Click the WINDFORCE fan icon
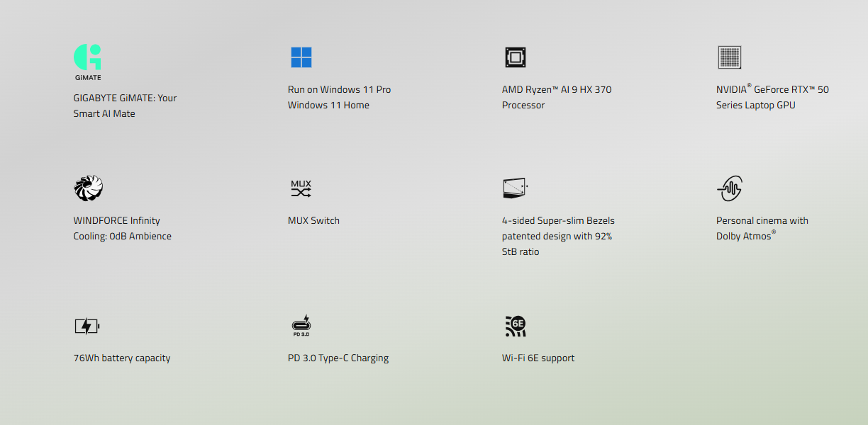The width and height of the screenshot is (868, 425). pyautogui.click(x=89, y=188)
